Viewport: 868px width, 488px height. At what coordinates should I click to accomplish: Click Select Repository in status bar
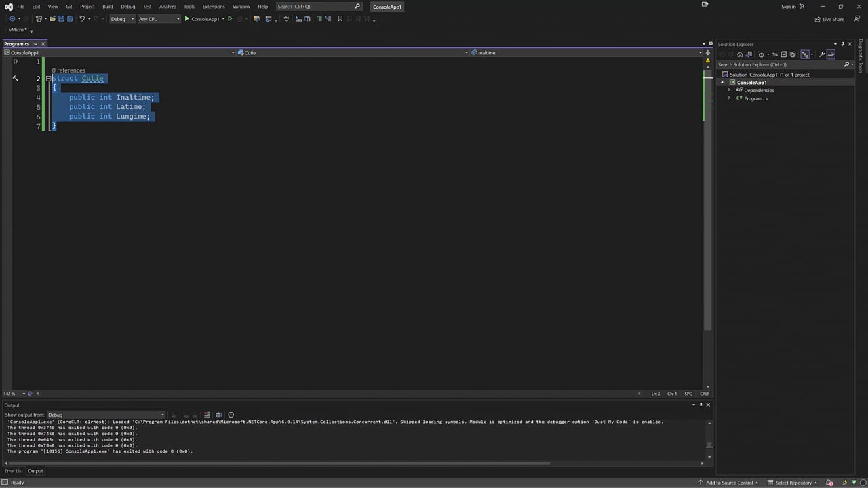(x=793, y=483)
